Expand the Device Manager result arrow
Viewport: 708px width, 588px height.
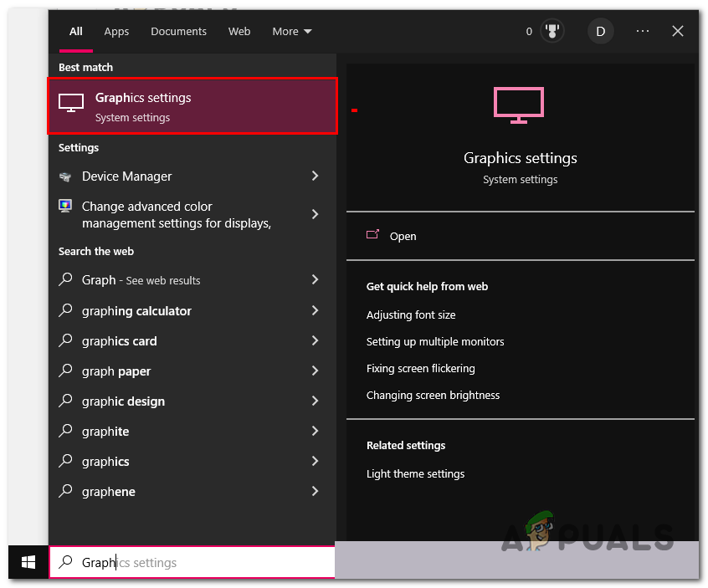(316, 176)
